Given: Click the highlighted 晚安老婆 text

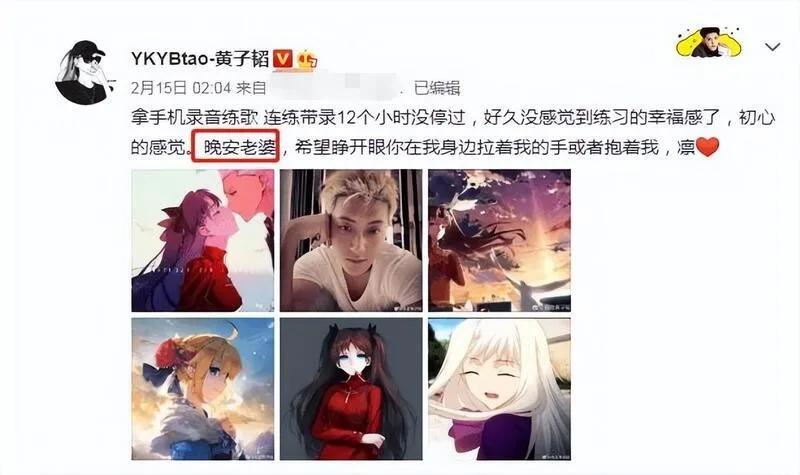Looking at the screenshot, I should (236, 147).
